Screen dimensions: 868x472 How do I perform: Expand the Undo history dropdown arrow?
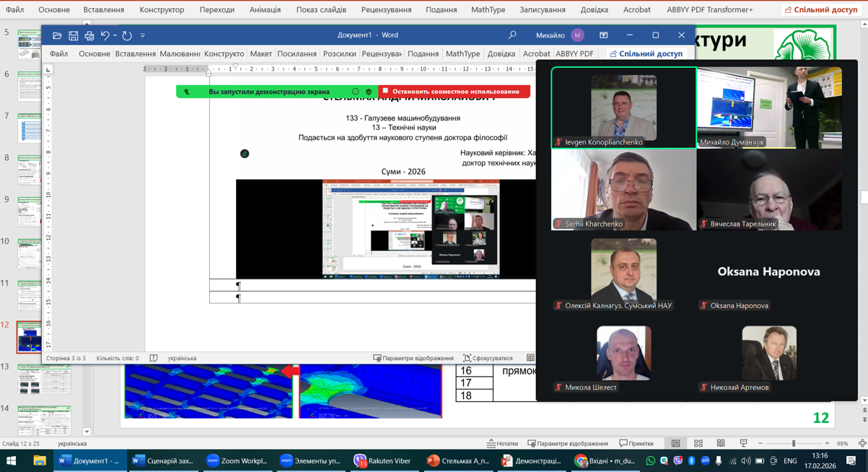[115, 35]
